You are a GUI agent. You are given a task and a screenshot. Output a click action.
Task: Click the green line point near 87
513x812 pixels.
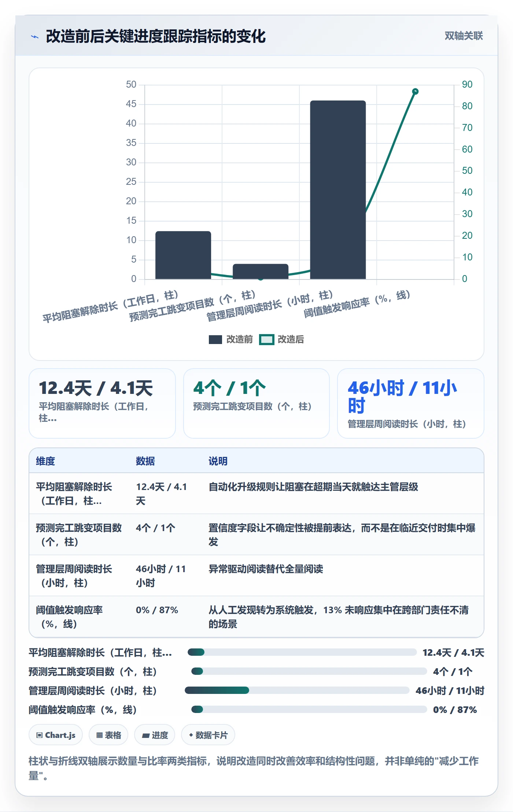[x=415, y=91]
